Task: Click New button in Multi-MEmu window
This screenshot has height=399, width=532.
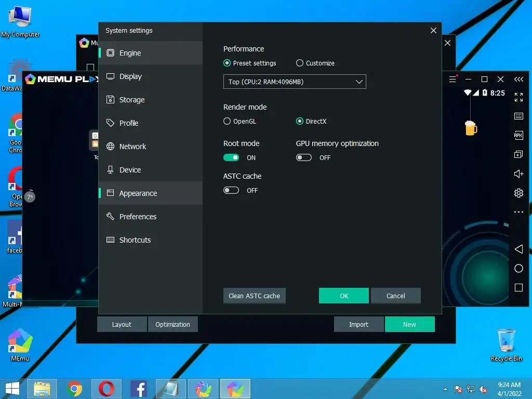Action: coord(409,324)
